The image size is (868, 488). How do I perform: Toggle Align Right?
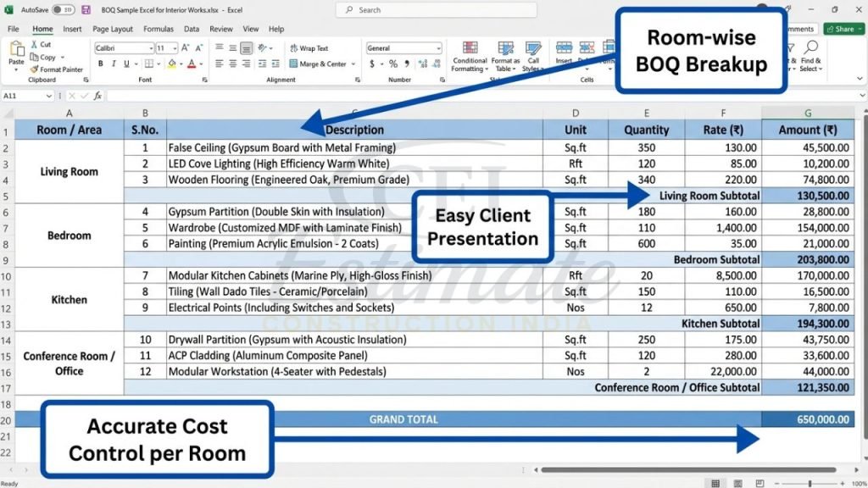pyautogui.click(x=247, y=64)
